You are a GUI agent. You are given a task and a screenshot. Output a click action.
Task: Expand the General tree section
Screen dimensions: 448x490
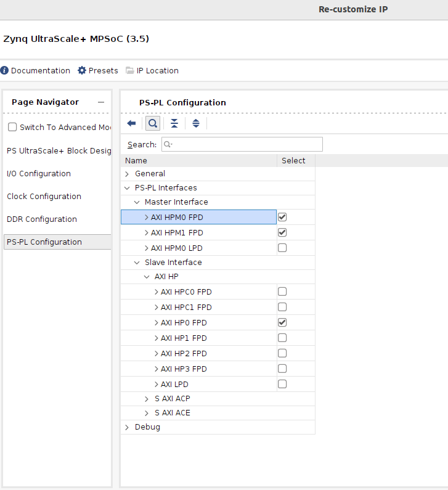pyautogui.click(x=127, y=174)
